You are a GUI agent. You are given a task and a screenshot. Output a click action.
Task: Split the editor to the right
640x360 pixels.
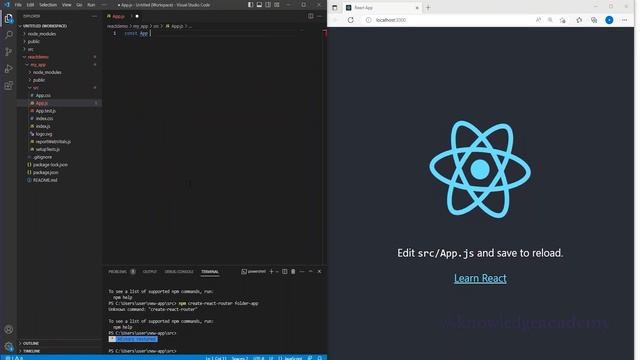click(311, 16)
